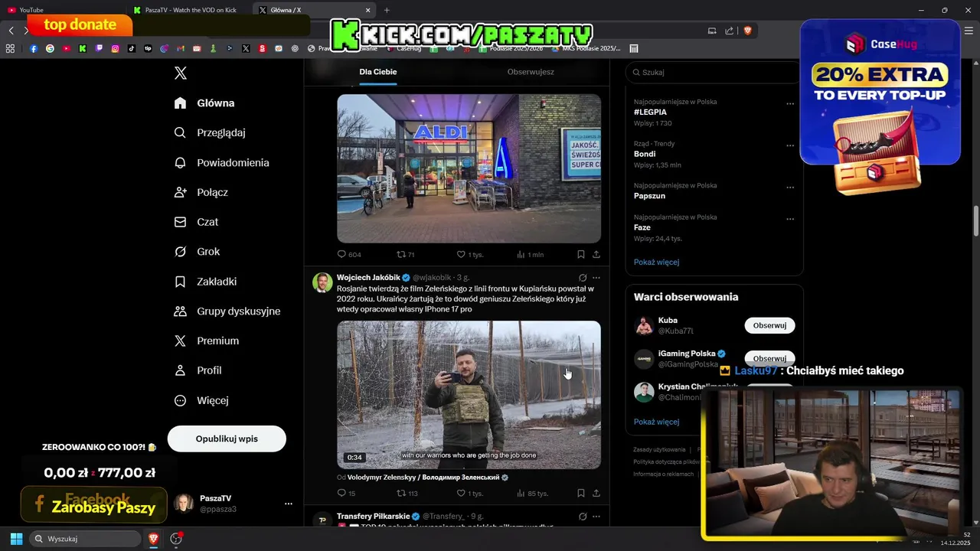Play the Zelensky video
This screenshot has width=980, height=551.
pyautogui.click(x=469, y=395)
